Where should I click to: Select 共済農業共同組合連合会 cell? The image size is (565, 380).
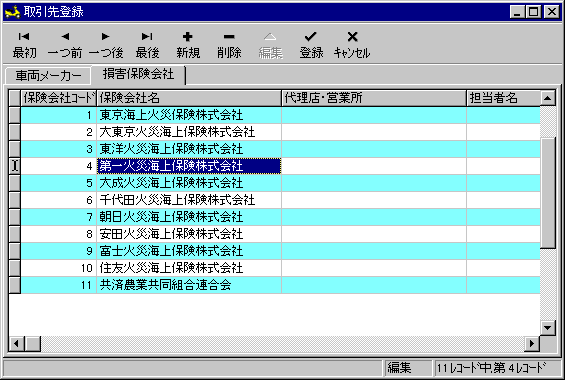(189, 285)
